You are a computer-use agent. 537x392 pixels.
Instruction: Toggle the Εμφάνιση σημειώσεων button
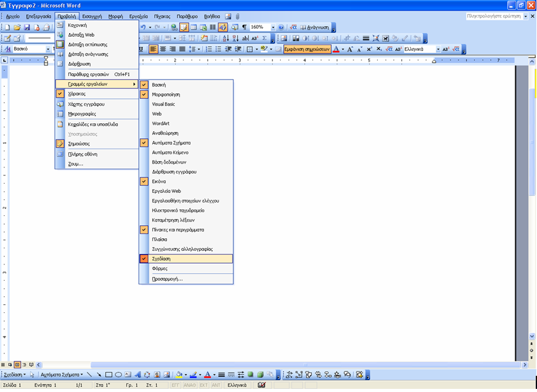click(307, 49)
